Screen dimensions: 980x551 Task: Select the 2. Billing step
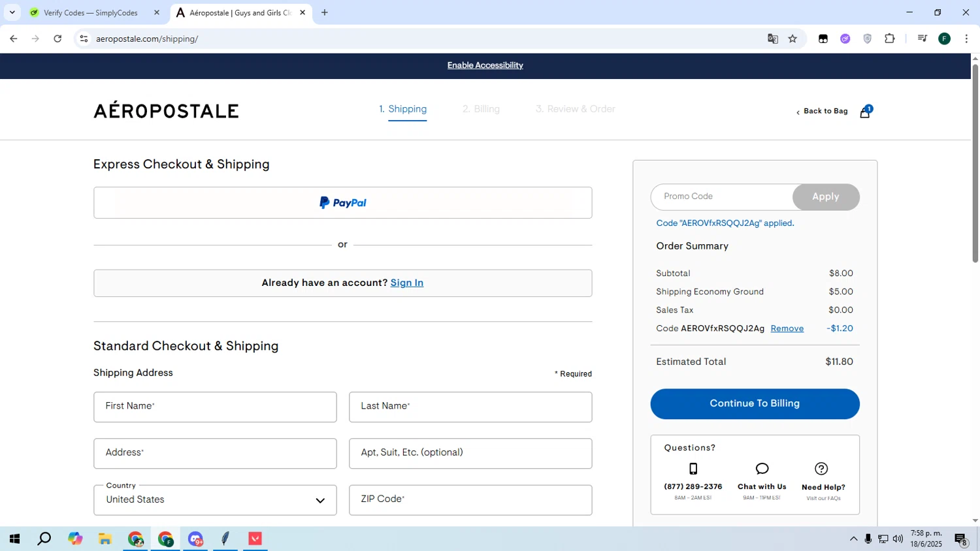click(481, 109)
